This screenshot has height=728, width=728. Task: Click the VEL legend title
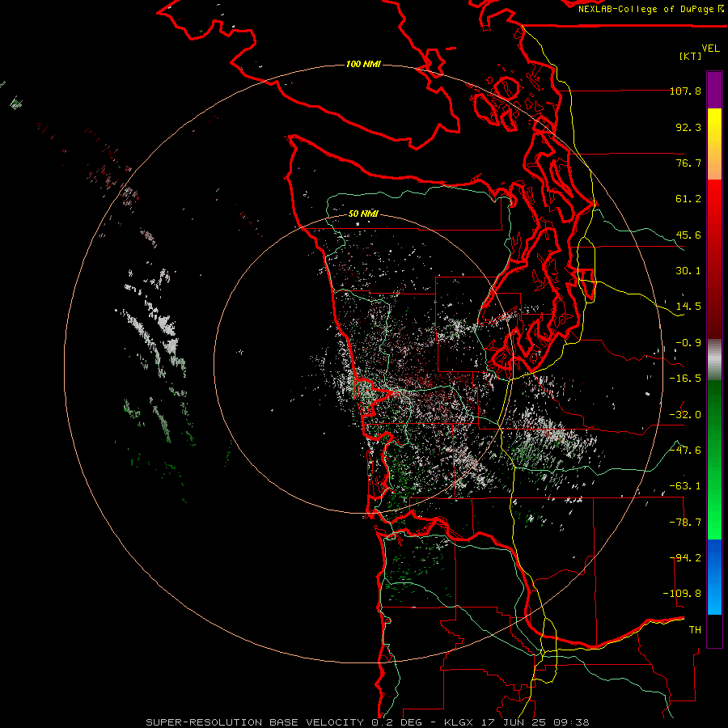tap(710, 48)
